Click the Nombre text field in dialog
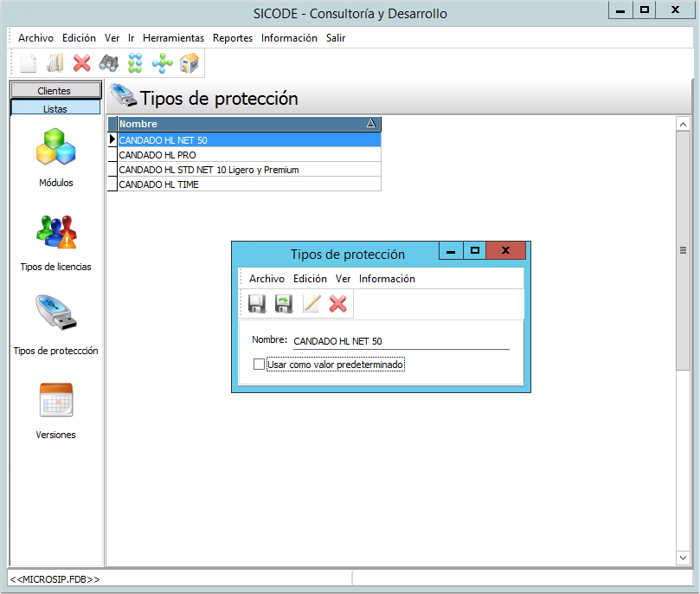 pyautogui.click(x=400, y=341)
